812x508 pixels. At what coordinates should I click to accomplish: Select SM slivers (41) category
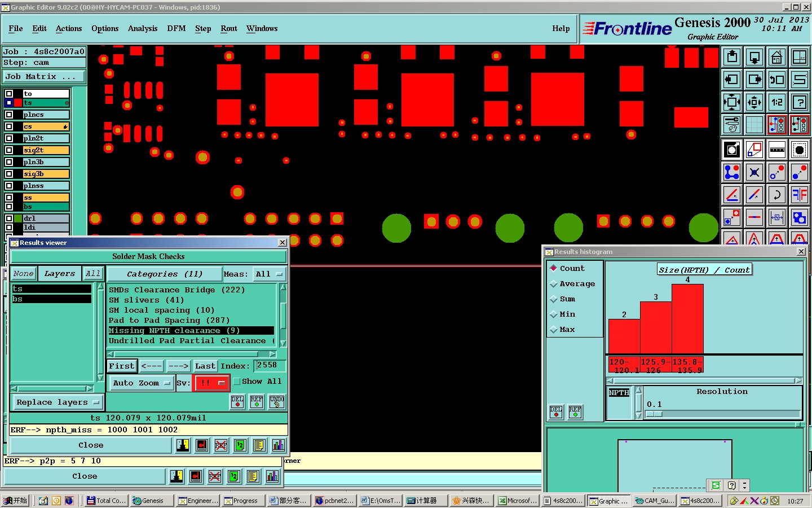(146, 300)
